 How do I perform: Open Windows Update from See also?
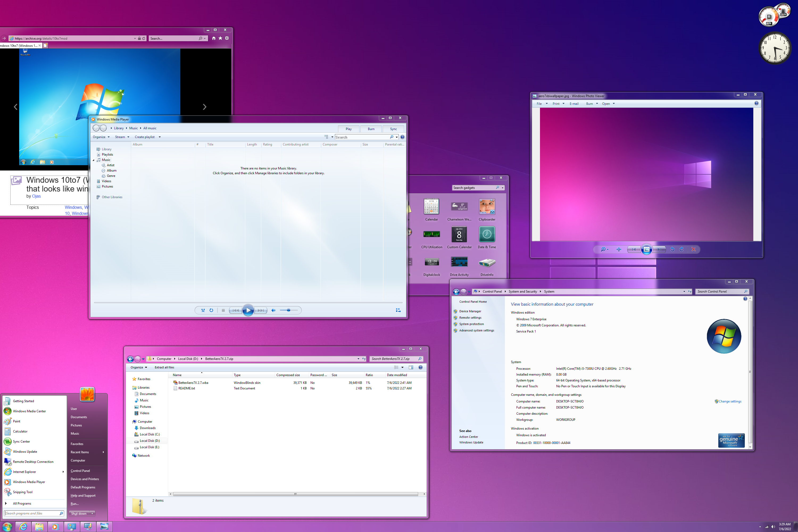click(471, 442)
